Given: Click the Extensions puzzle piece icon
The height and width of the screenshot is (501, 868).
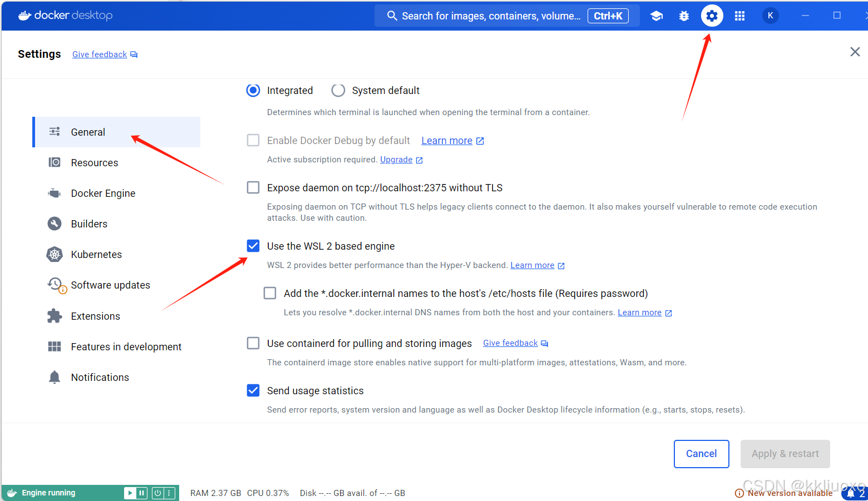Looking at the screenshot, I should pyautogui.click(x=55, y=316).
